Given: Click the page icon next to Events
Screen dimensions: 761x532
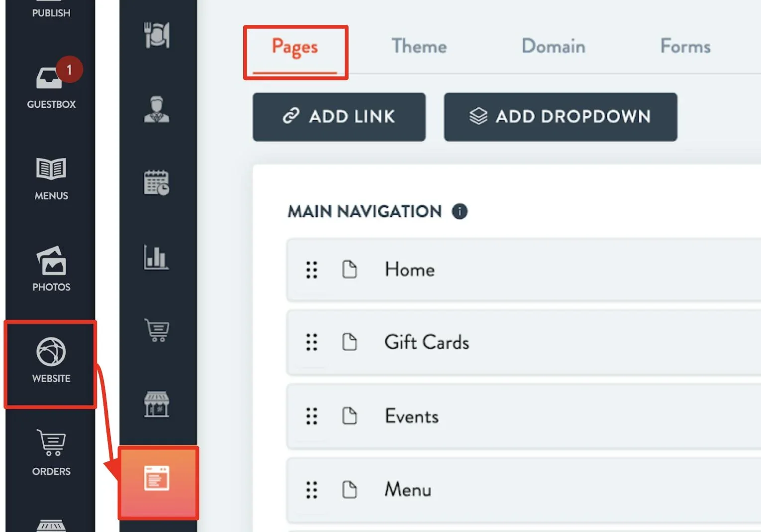Looking at the screenshot, I should [x=350, y=416].
